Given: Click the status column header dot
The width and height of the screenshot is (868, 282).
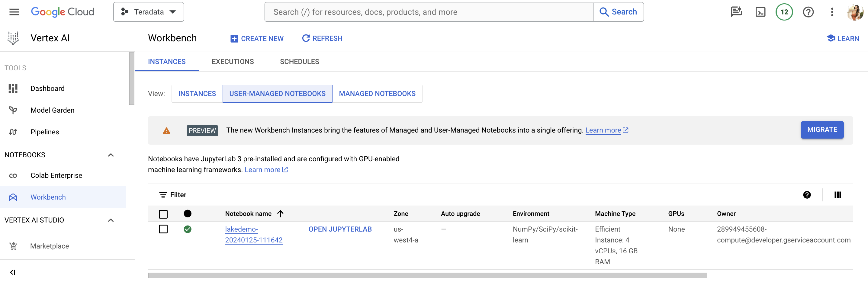Looking at the screenshot, I should [x=187, y=213].
